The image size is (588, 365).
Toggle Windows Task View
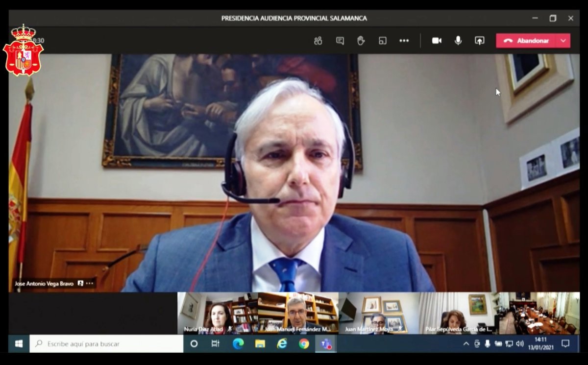pos(216,344)
